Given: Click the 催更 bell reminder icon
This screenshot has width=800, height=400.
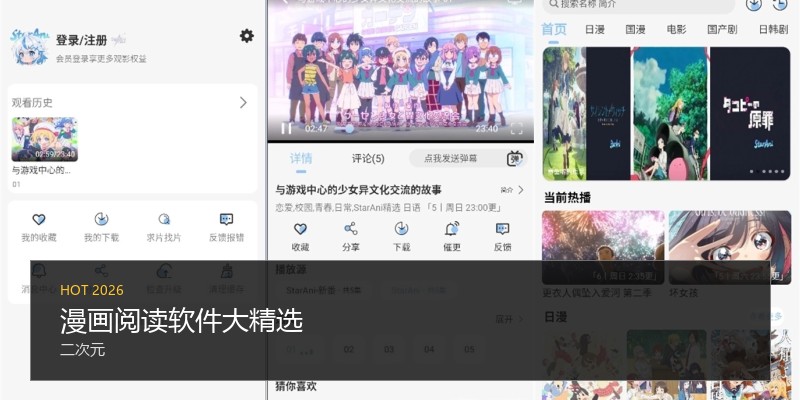Looking at the screenshot, I should pyautogui.click(x=452, y=229).
